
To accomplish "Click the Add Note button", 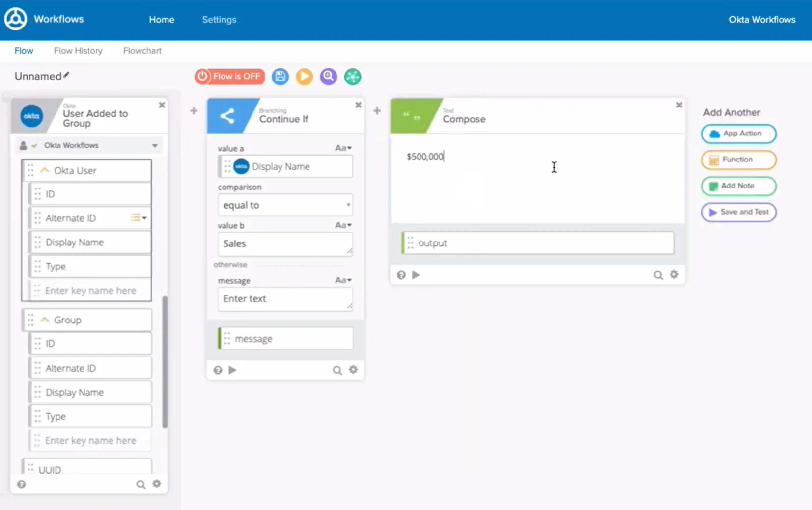I will 739,186.
